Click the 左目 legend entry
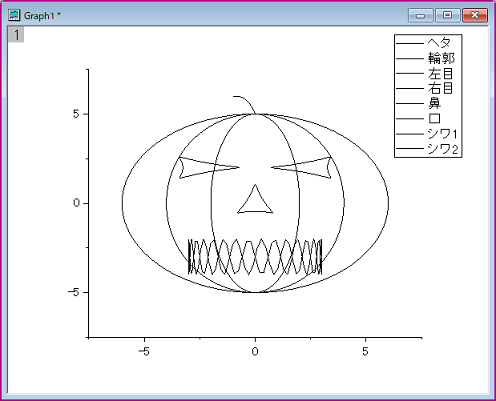Image resolution: width=496 pixels, height=401 pixels. [x=425, y=73]
